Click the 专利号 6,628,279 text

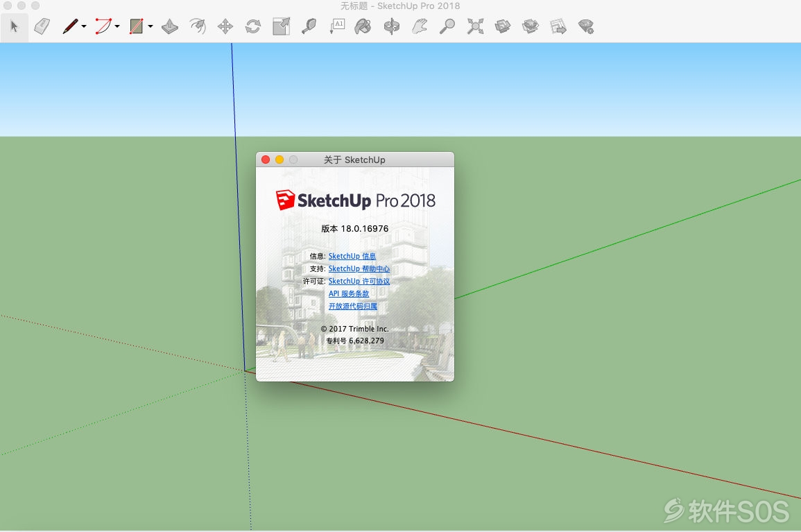pyautogui.click(x=355, y=341)
